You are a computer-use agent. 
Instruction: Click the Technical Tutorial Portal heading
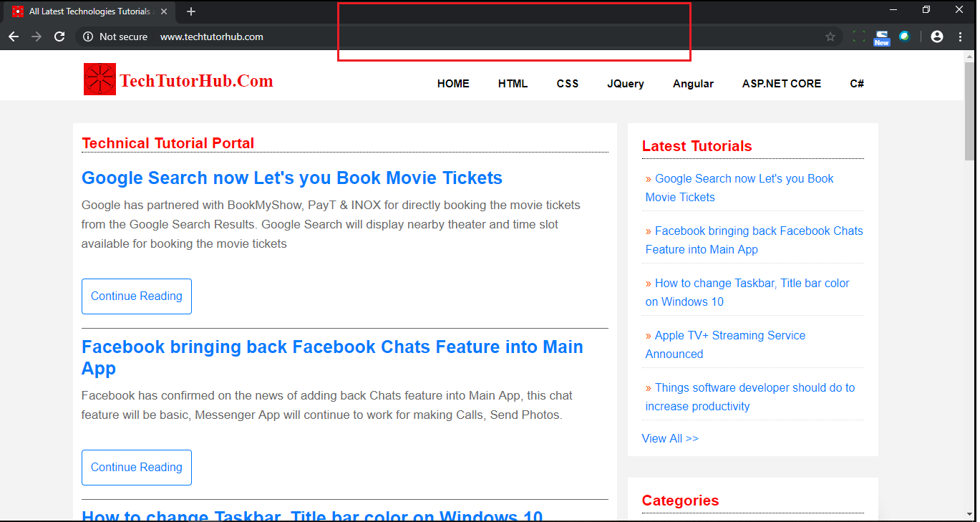coord(168,143)
